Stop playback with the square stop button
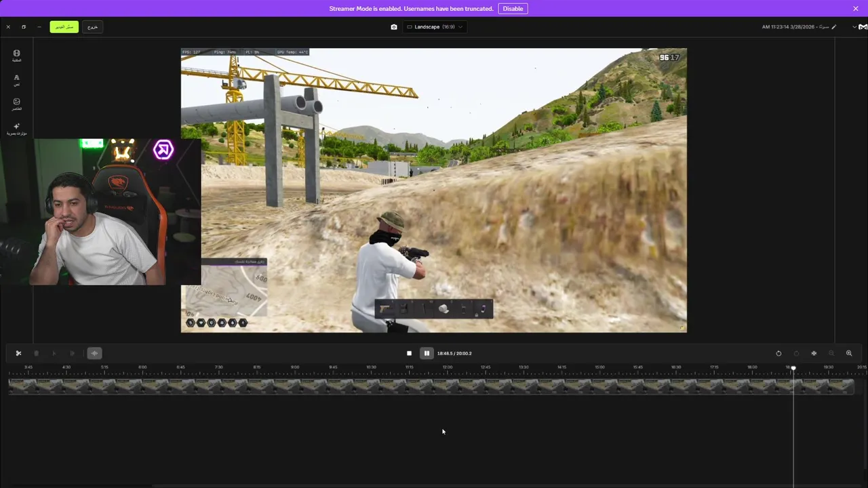Screen dimensions: 868x488 tap(409, 353)
